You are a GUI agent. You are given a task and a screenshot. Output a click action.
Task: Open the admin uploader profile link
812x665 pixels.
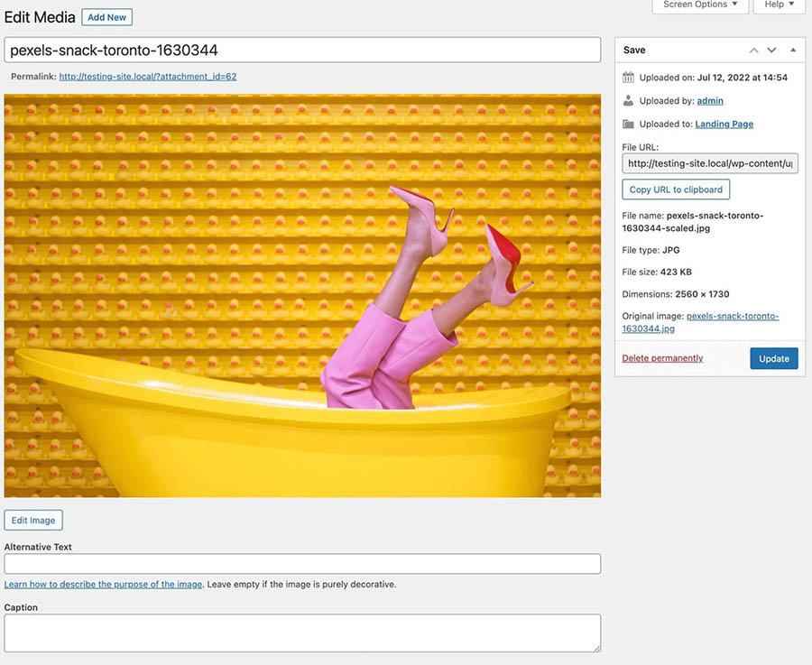click(x=710, y=101)
